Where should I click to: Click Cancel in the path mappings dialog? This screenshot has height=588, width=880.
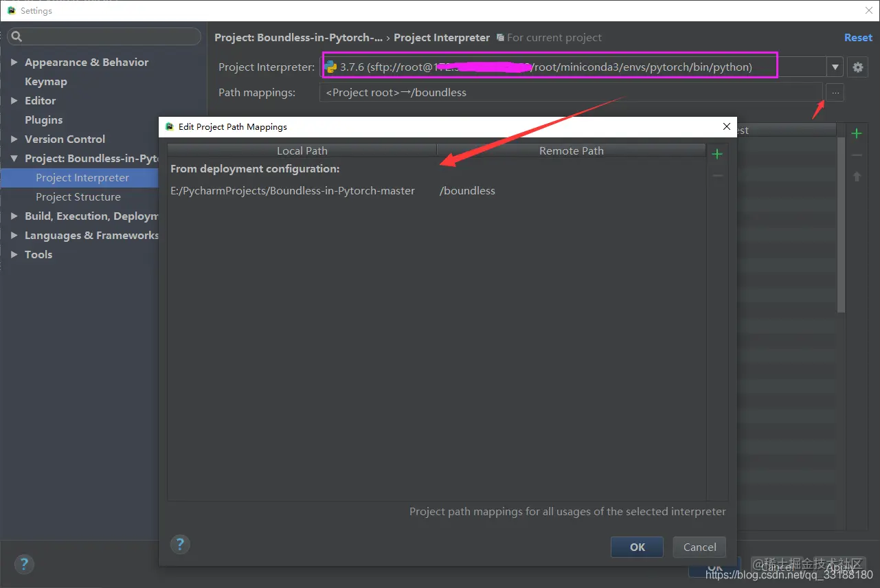(x=699, y=547)
